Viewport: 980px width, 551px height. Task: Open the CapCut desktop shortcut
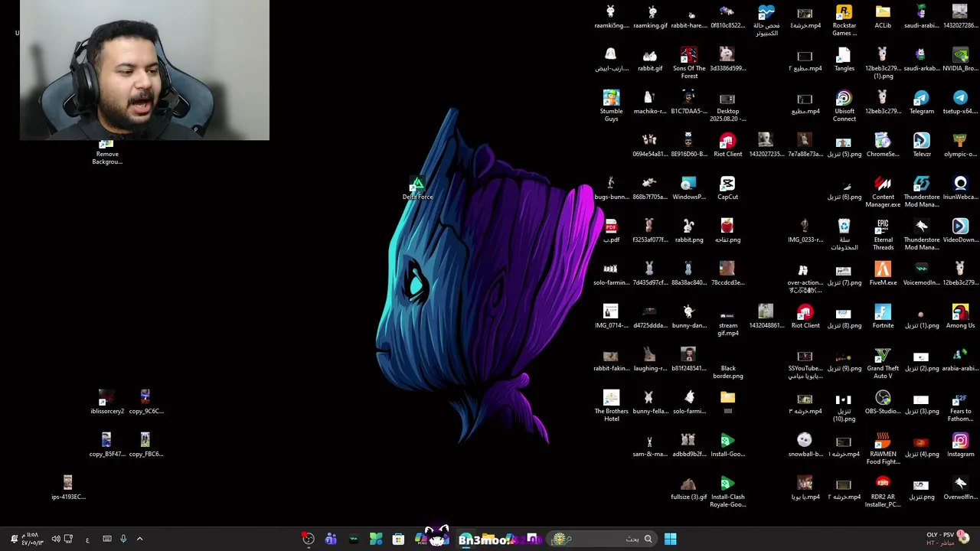[x=727, y=188]
